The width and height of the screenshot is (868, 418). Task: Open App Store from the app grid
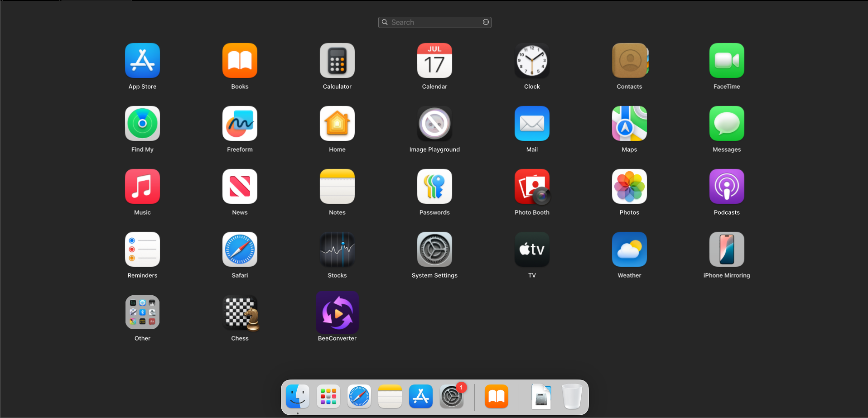[142, 61]
